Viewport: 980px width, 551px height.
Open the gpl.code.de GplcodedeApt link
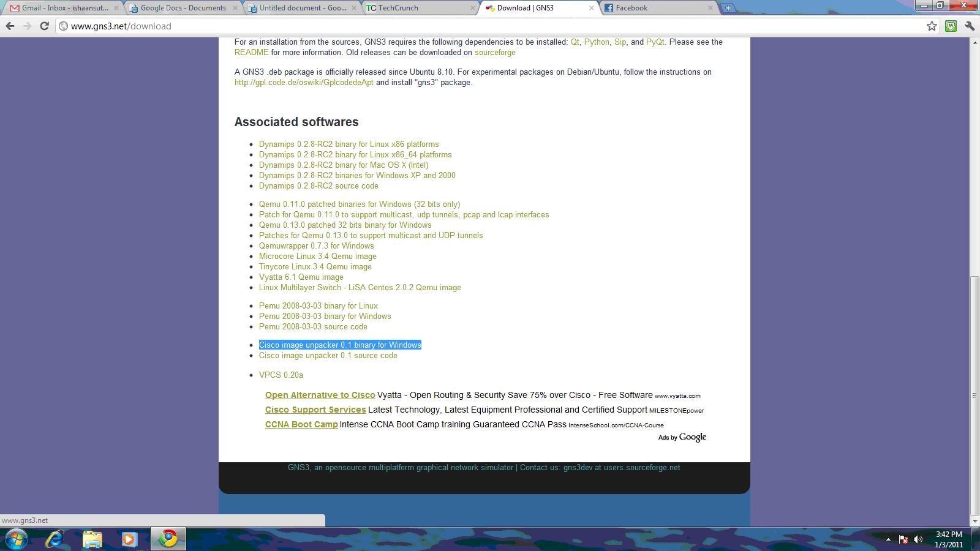304,82
